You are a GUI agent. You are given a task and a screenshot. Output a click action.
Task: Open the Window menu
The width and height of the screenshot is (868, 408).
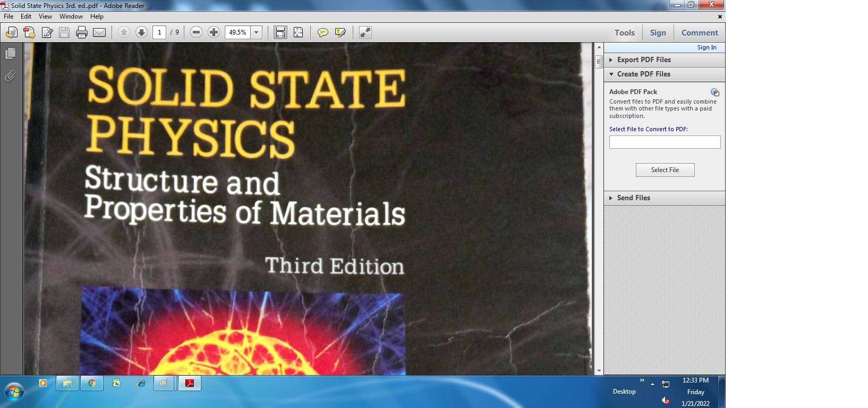click(71, 16)
